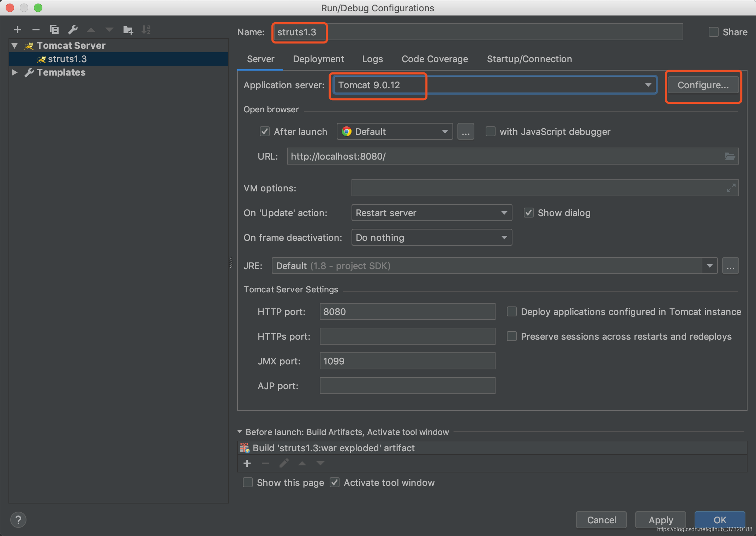Click the AJP port field
756x536 pixels.
tap(407, 386)
